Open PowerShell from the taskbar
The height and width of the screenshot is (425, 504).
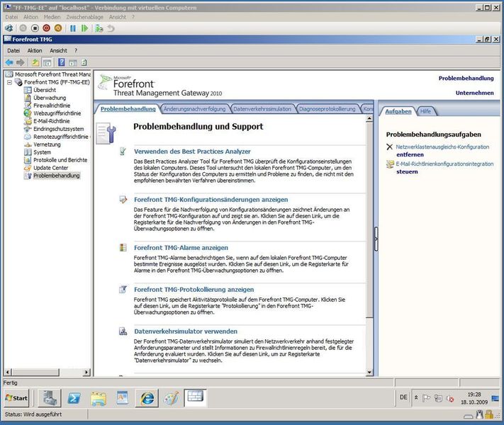tap(74, 398)
